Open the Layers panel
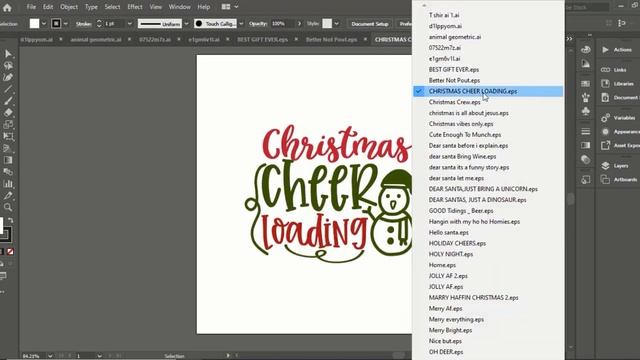This screenshot has height=360, width=640. tap(615, 166)
